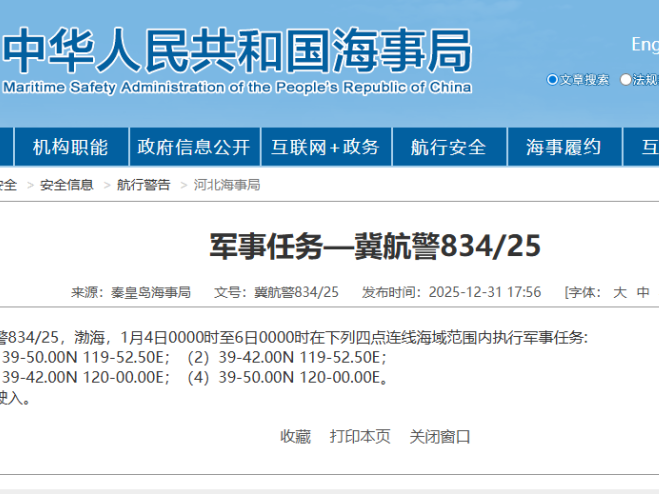This screenshot has width=659, height=494.
Task: Go to the 航行安全 navigation tab
Action: coord(448,148)
